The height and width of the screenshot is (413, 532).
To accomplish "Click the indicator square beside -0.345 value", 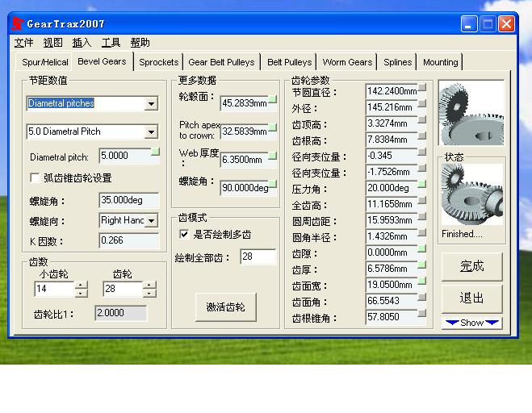I will pos(421,152).
